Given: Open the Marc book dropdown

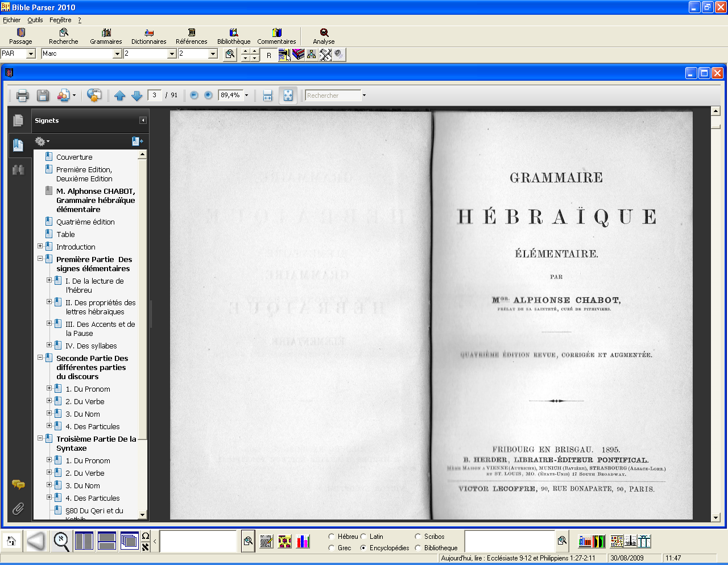Looking at the screenshot, I should click(117, 53).
